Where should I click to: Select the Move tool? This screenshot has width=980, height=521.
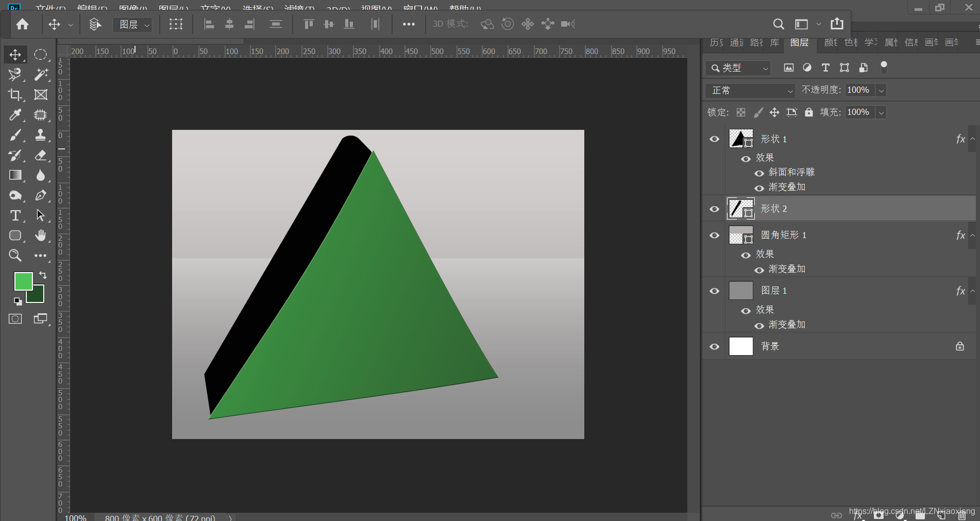(x=15, y=55)
